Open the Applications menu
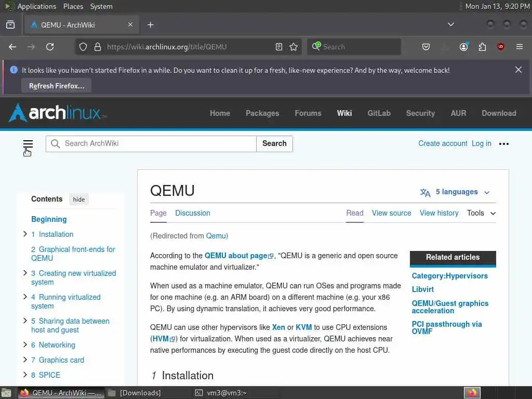Image resolution: width=532 pixels, height=399 pixels. [x=37, y=6]
